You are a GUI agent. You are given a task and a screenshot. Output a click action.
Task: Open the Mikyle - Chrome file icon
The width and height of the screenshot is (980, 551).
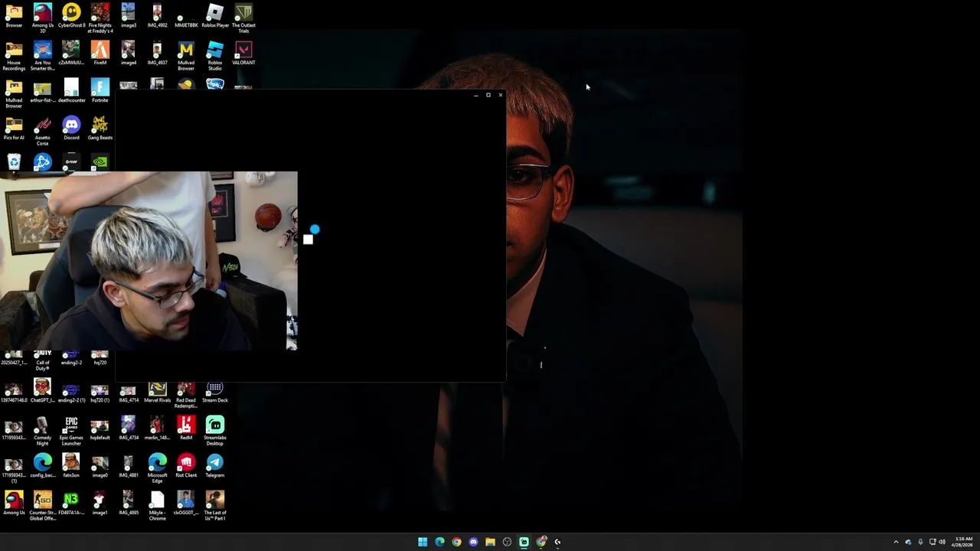[x=157, y=506]
